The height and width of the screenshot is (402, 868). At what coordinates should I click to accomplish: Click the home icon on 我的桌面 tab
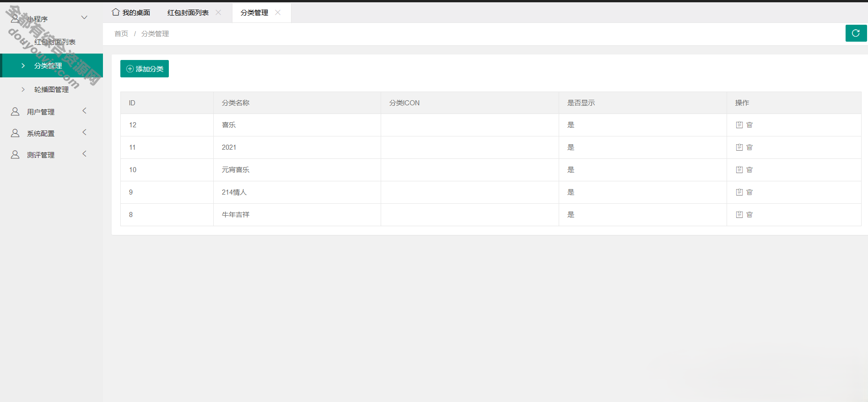[x=116, y=12]
